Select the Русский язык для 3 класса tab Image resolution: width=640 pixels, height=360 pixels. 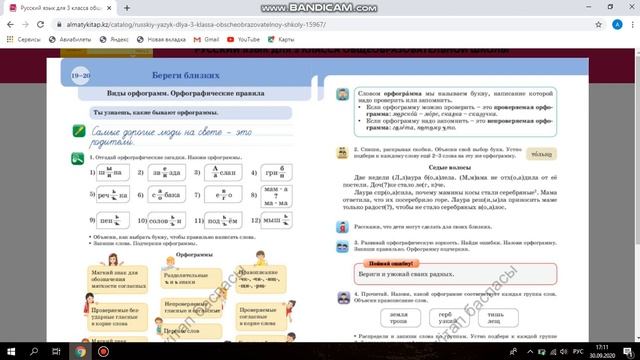[x=61, y=8]
